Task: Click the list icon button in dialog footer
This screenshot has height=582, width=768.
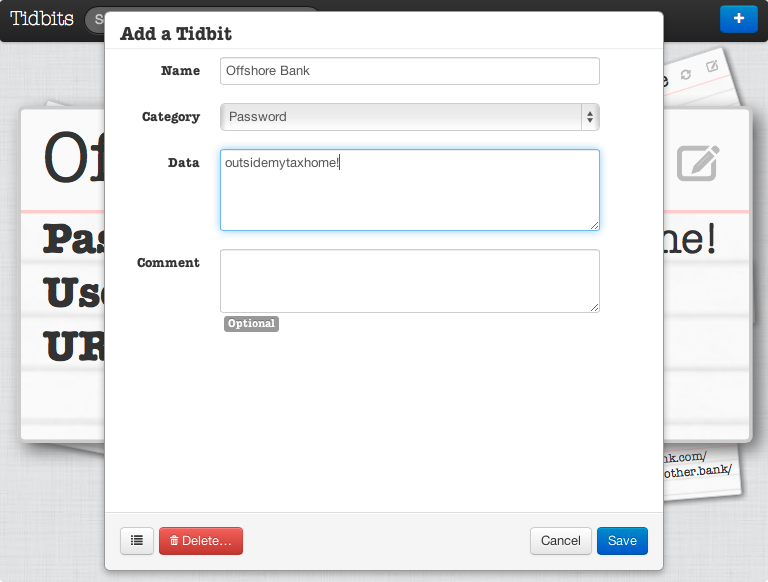Action: pyautogui.click(x=137, y=540)
